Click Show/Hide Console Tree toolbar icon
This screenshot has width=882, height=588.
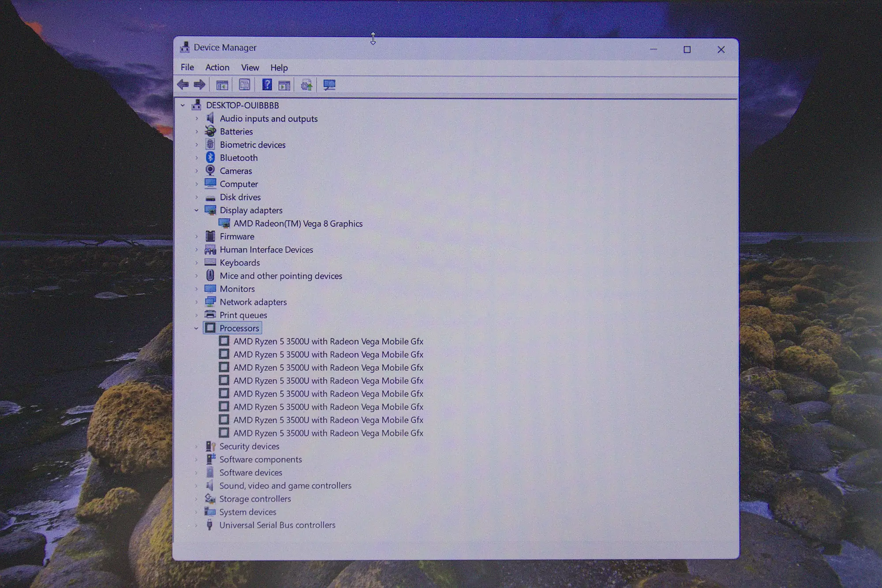point(222,85)
